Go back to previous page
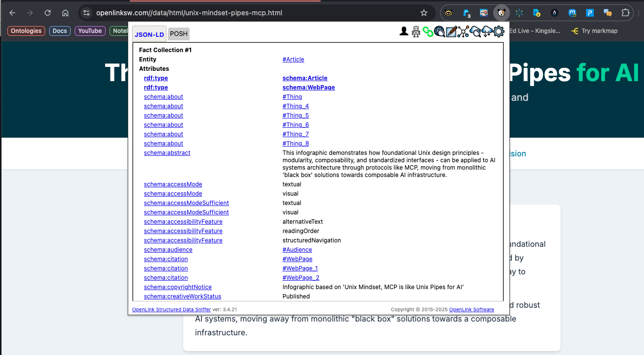This screenshot has width=644, height=355. [x=12, y=13]
